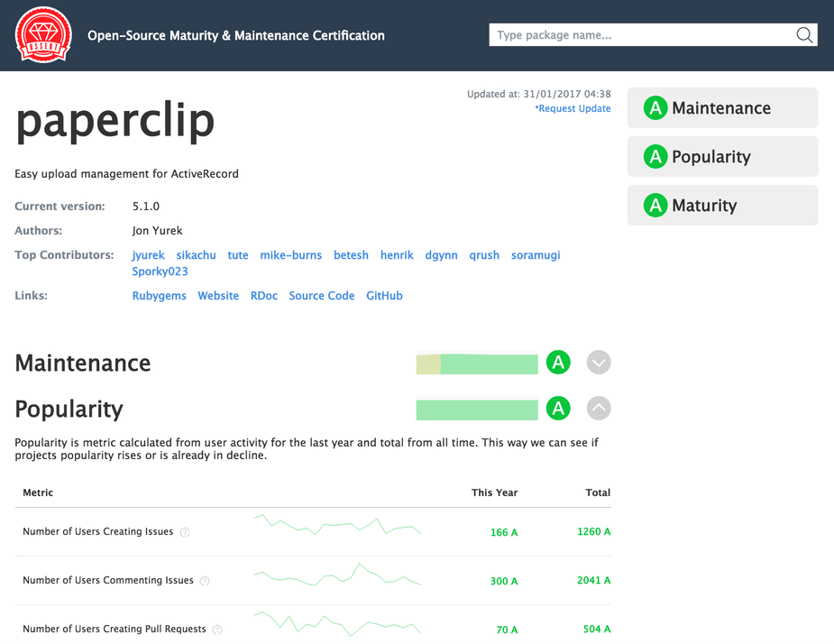Jump to Popularity via sidebar tab
The image size is (834, 644).
coord(722,157)
